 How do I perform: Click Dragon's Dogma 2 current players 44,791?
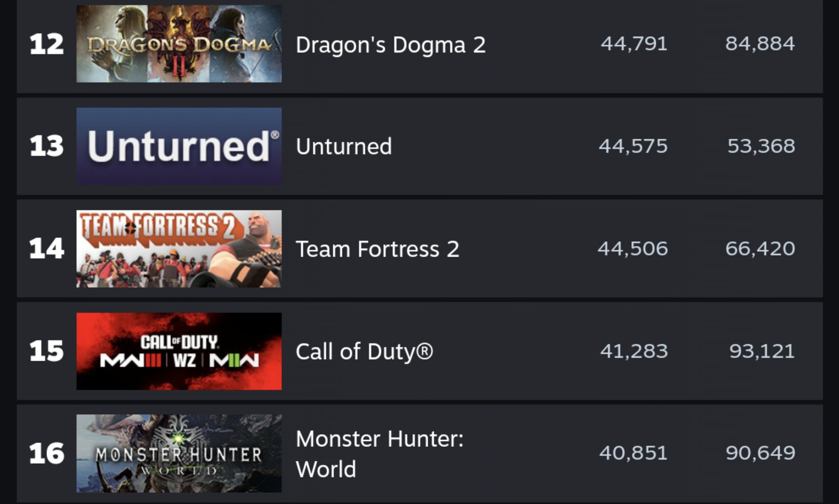[634, 44]
